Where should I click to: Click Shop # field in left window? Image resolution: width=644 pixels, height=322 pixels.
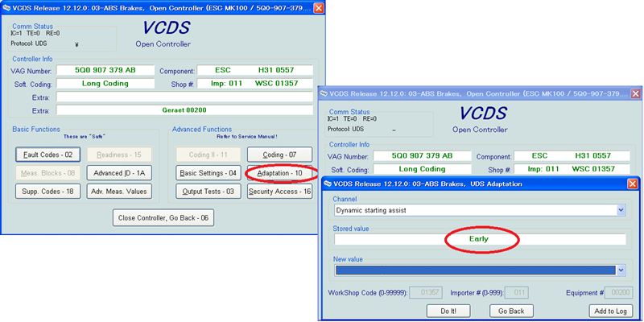[254, 84]
